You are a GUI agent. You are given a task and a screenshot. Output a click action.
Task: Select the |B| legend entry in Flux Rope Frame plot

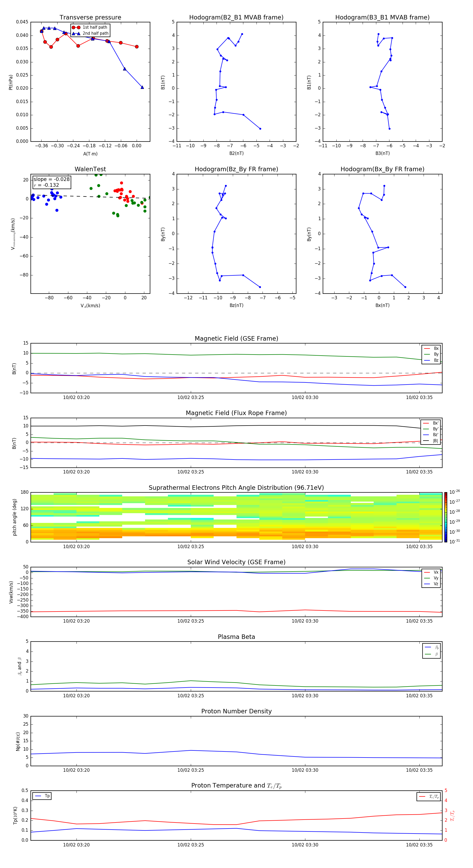431,441
